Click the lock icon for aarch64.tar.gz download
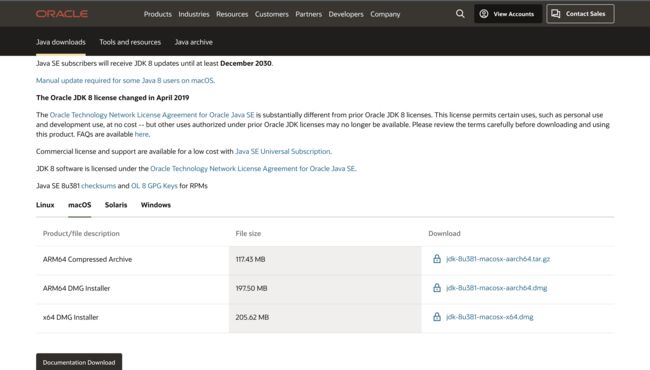The width and height of the screenshot is (650, 370). pyautogui.click(x=437, y=259)
